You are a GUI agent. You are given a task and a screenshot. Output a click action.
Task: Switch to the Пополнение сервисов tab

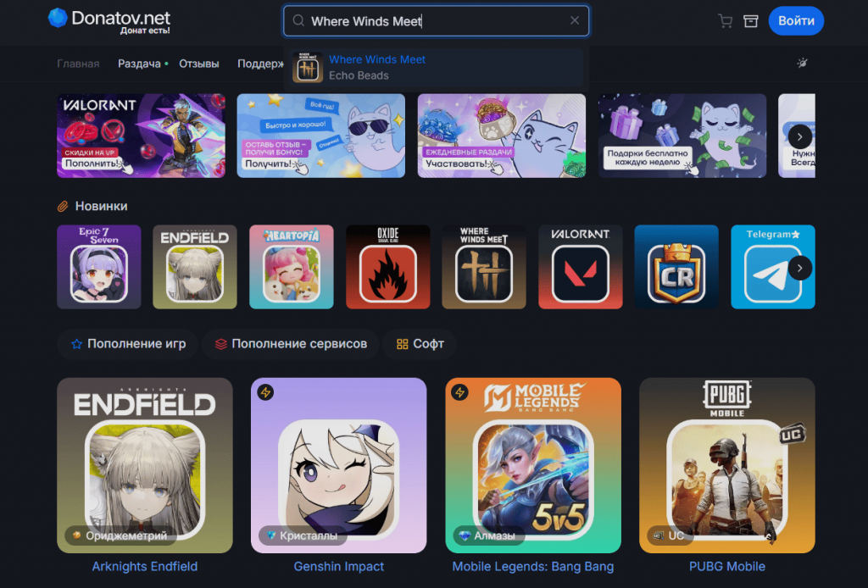tap(291, 343)
